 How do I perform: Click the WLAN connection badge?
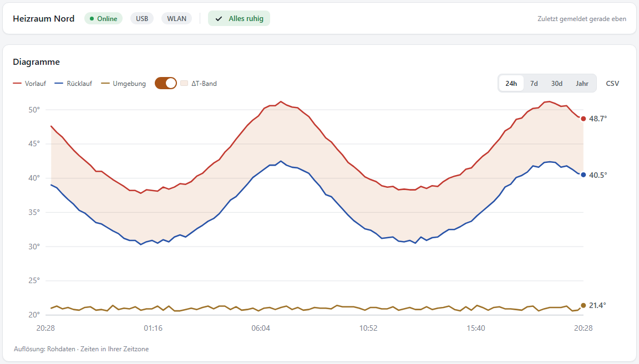point(176,19)
